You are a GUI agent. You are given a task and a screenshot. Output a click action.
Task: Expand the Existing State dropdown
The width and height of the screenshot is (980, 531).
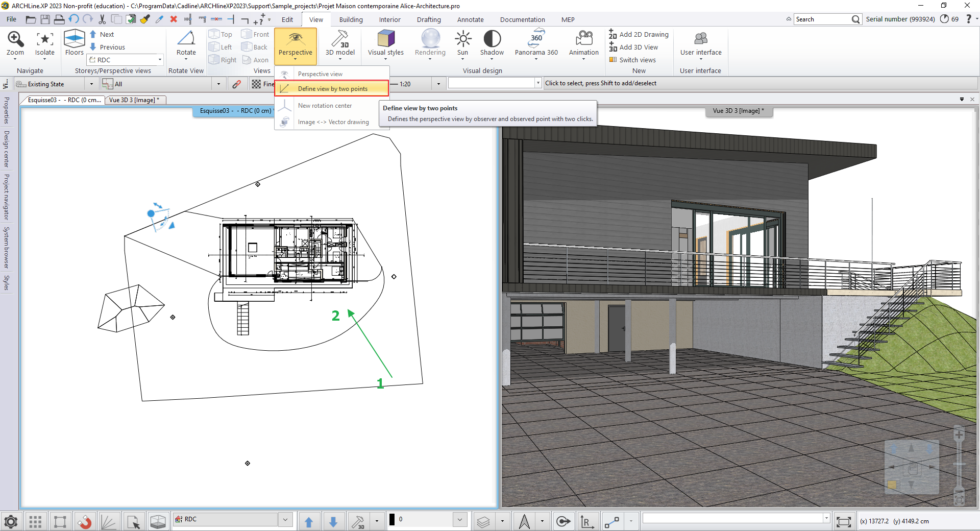[91, 84]
